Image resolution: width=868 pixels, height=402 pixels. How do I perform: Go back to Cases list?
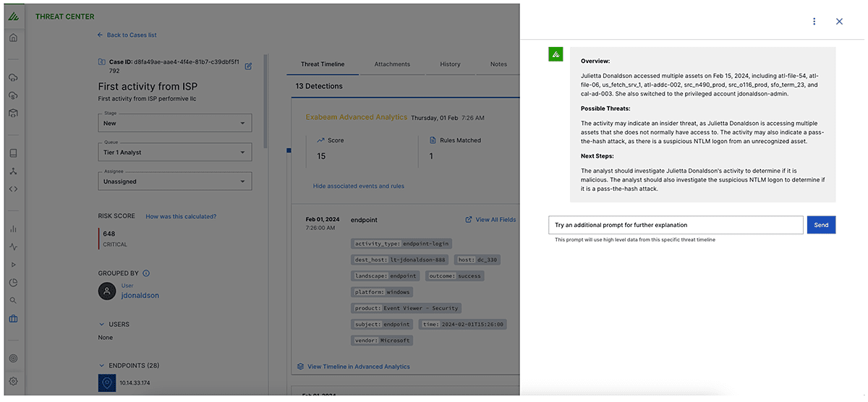pos(127,35)
